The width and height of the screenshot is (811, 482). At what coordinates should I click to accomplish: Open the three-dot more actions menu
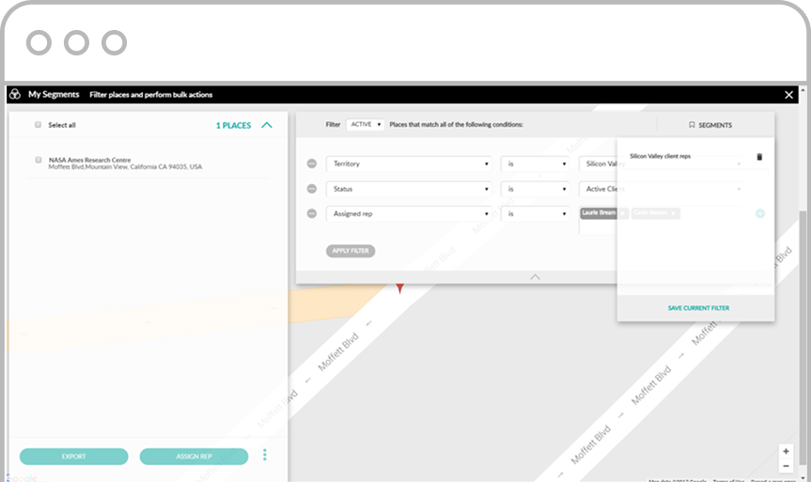pos(265,455)
